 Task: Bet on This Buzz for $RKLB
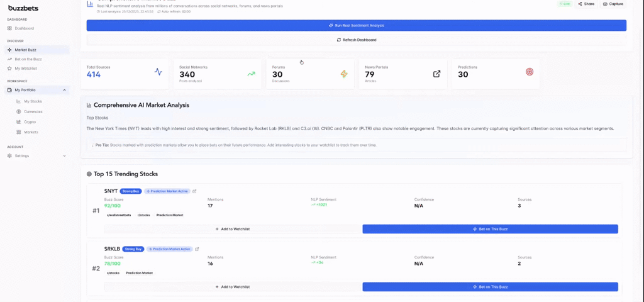coord(490,287)
